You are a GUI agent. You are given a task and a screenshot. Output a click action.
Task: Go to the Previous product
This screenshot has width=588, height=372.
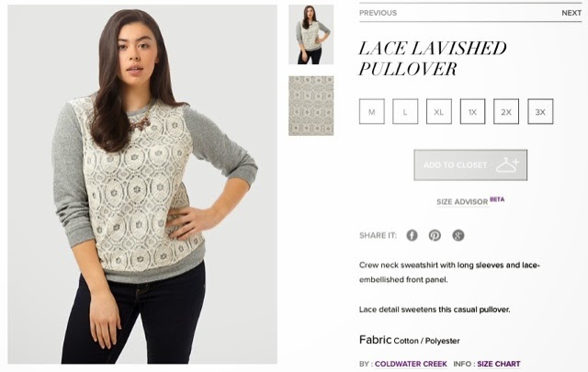378,13
